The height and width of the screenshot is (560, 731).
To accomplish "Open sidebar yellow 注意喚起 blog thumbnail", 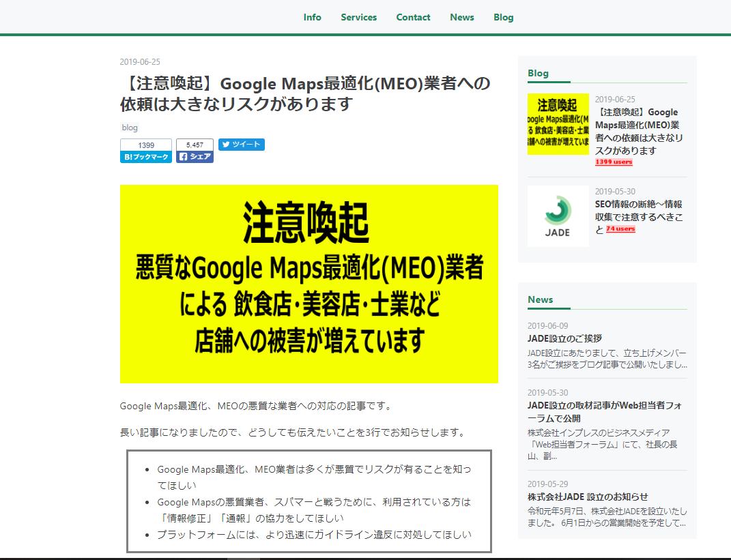I will tap(558, 124).
